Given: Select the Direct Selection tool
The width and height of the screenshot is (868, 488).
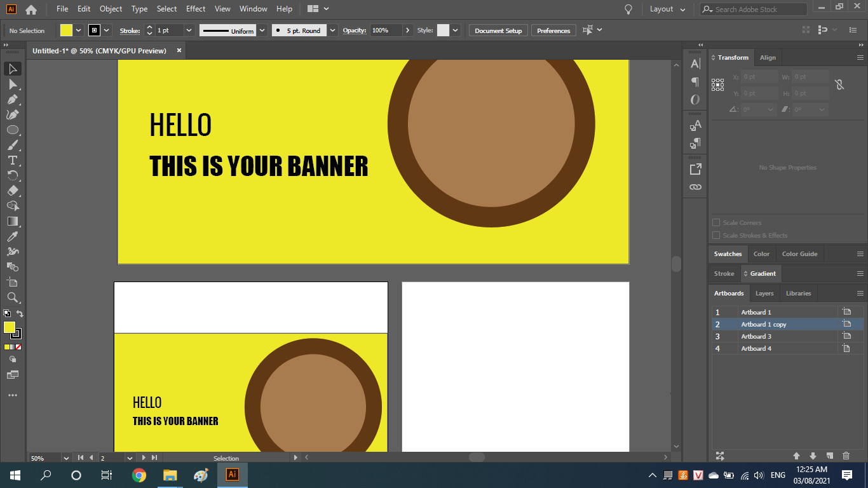Looking at the screenshot, I should (13, 84).
